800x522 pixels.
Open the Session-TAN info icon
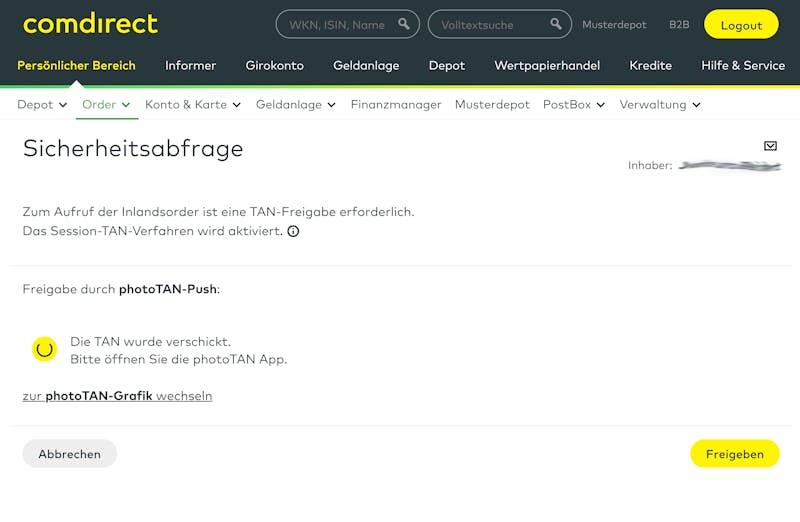[x=293, y=231]
